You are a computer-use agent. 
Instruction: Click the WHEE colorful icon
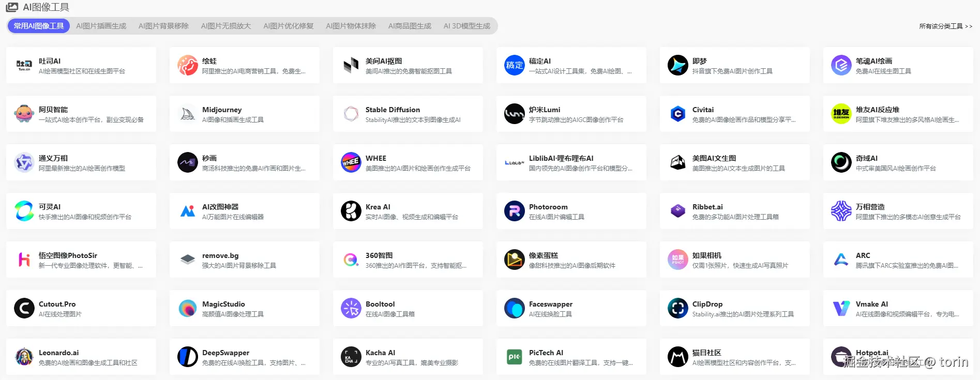coord(351,162)
